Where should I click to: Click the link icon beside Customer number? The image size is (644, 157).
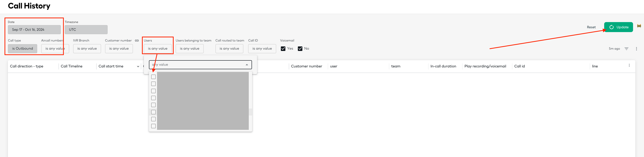[x=137, y=41]
